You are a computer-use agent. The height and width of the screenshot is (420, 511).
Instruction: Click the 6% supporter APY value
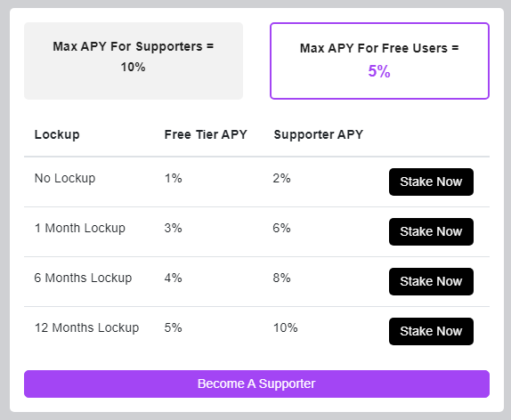point(281,228)
